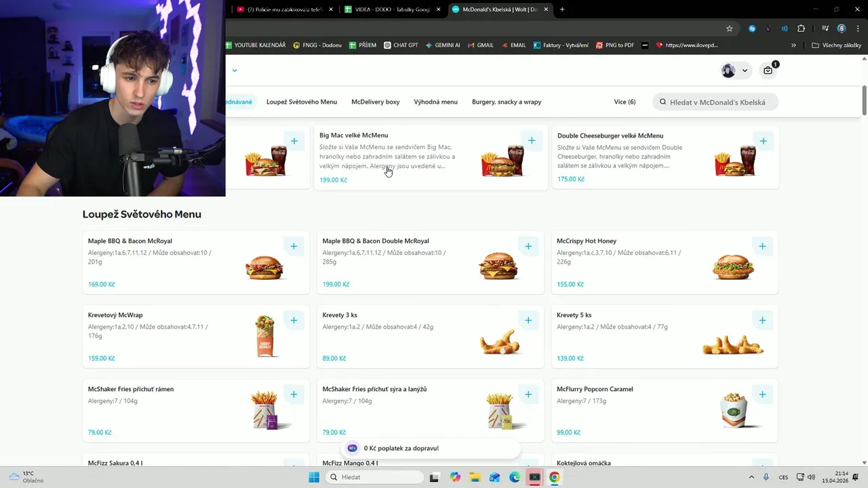Click the CES keyboard language indicator

[784, 477]
